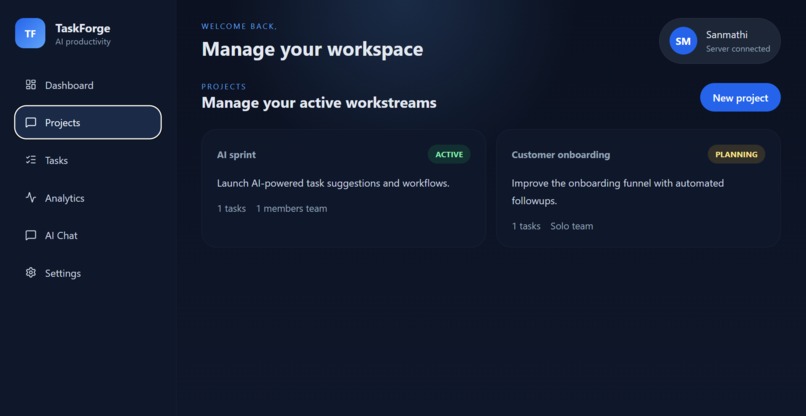Image resolution: width=806 pixels, height=416 pixels.
Task: Open the Customer onboarding project title
Action: [561, 155]
